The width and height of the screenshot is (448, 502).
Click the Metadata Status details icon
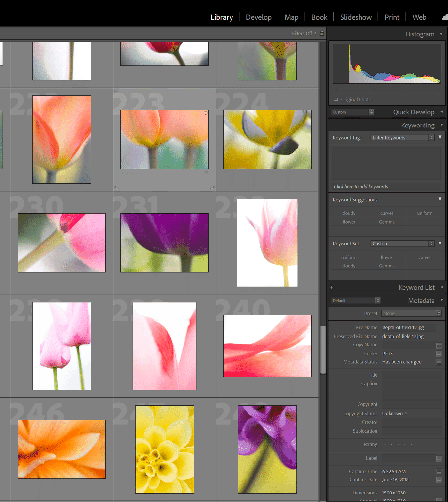click(x=439, y=362)
